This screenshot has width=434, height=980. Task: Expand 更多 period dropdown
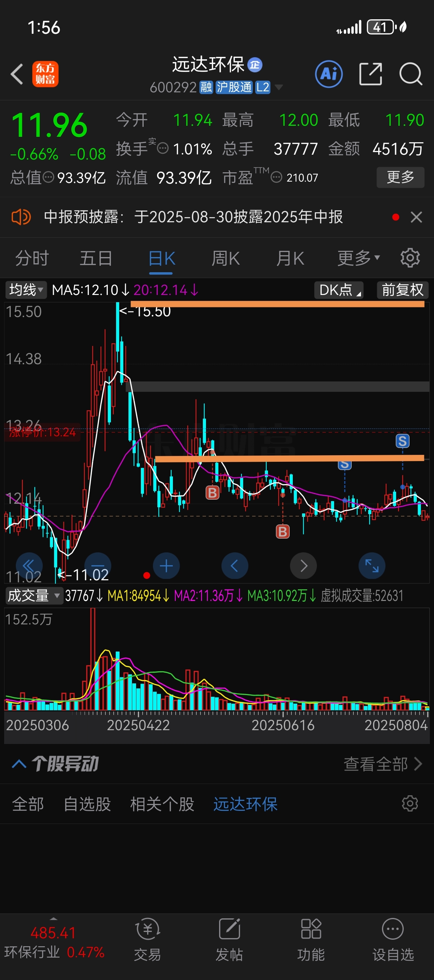coord(359,258)
